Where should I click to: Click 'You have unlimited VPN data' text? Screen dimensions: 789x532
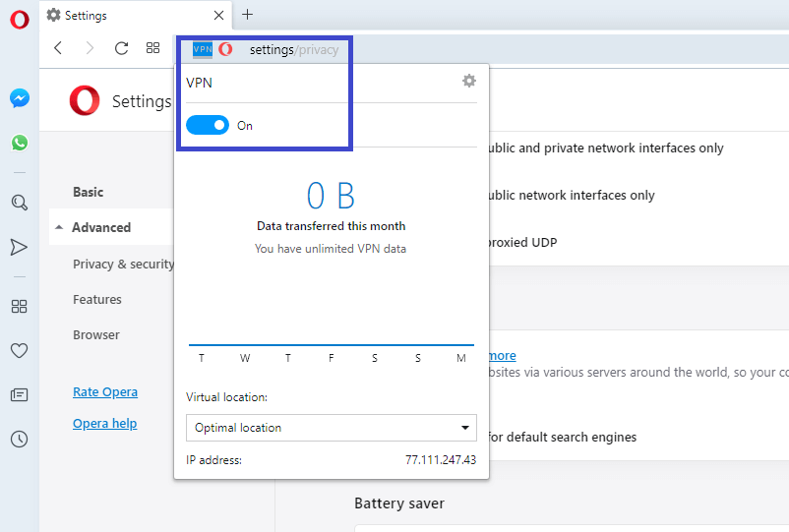[x=331, y=249]
